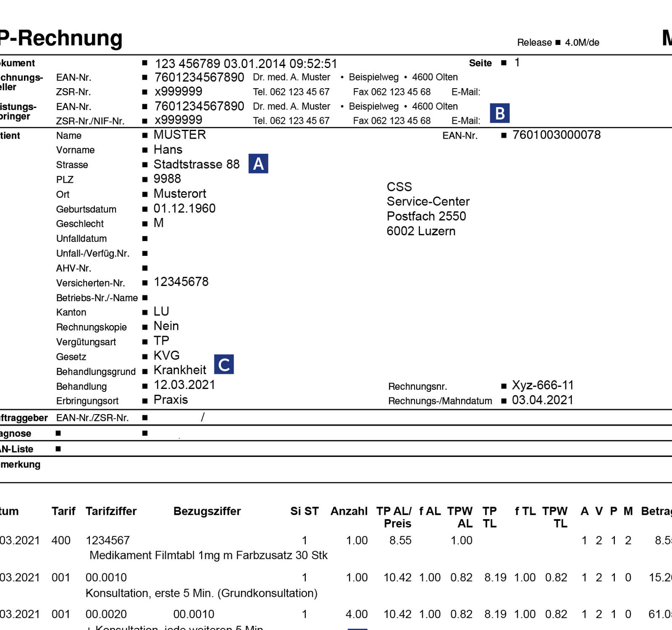Click the address line "6002 Luzern"
The height and width of the screenshot is (630, 672).
pos(421,231)
